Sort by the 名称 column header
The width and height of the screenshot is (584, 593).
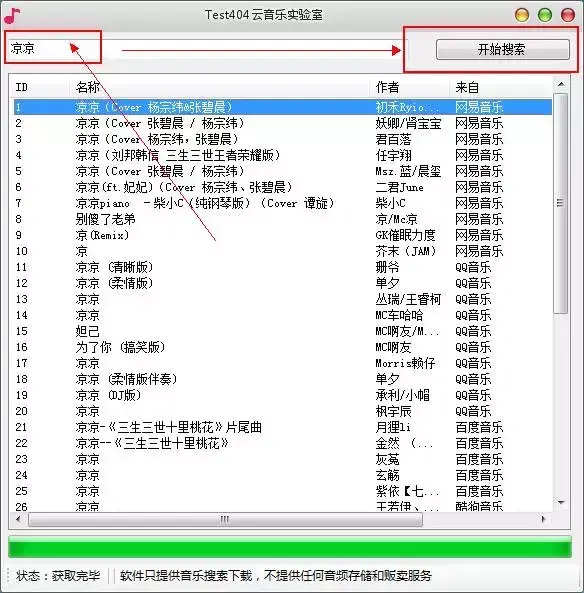click(219, 87)
